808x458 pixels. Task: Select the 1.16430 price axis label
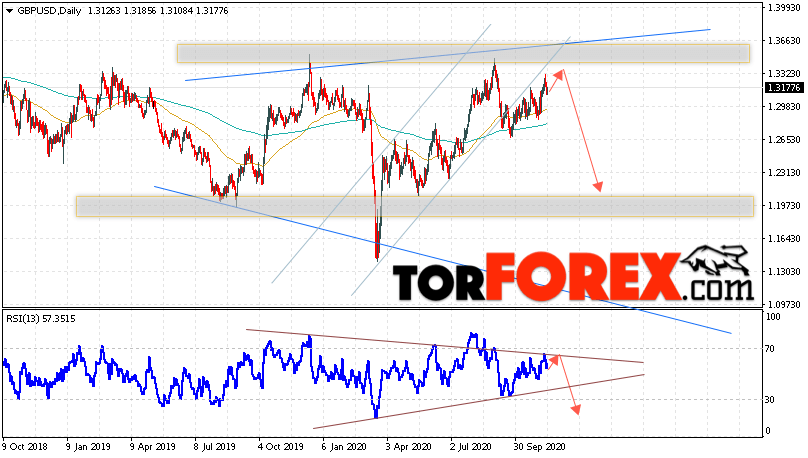tap(784, 239)
